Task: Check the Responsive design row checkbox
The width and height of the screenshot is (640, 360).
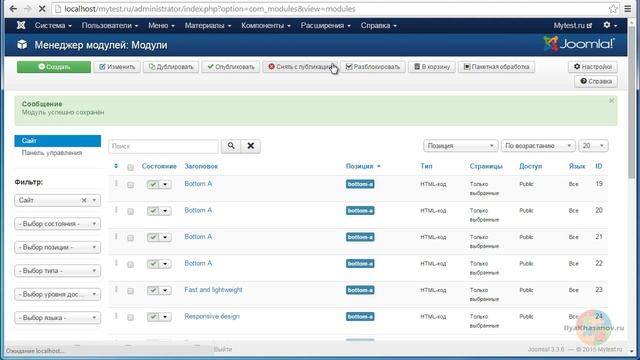Action: click(x=130, y=318)
